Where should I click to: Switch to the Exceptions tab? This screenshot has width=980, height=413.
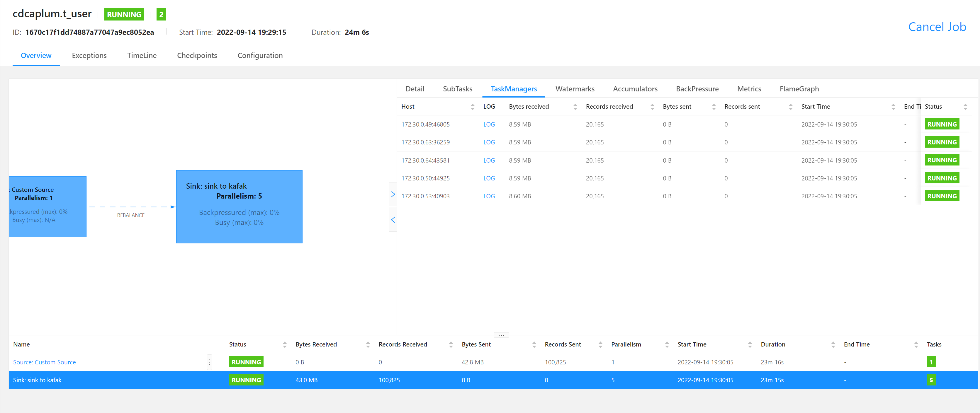coord(89,56)
